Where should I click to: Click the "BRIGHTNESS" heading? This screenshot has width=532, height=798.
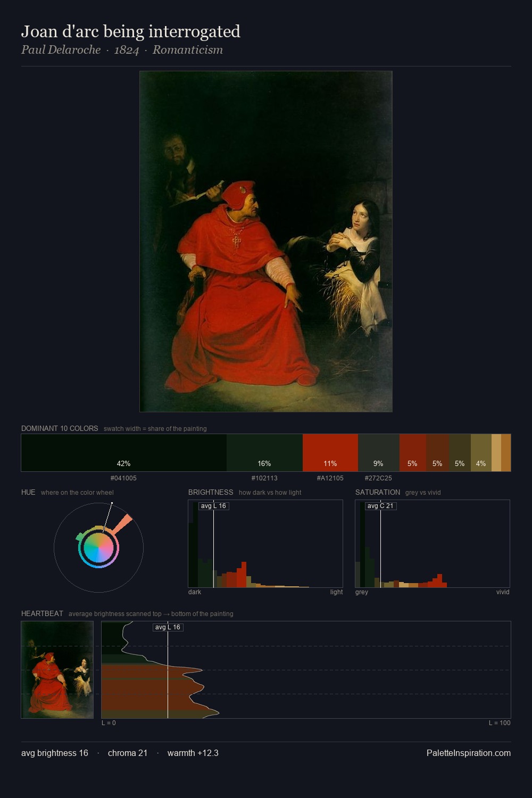211,492
